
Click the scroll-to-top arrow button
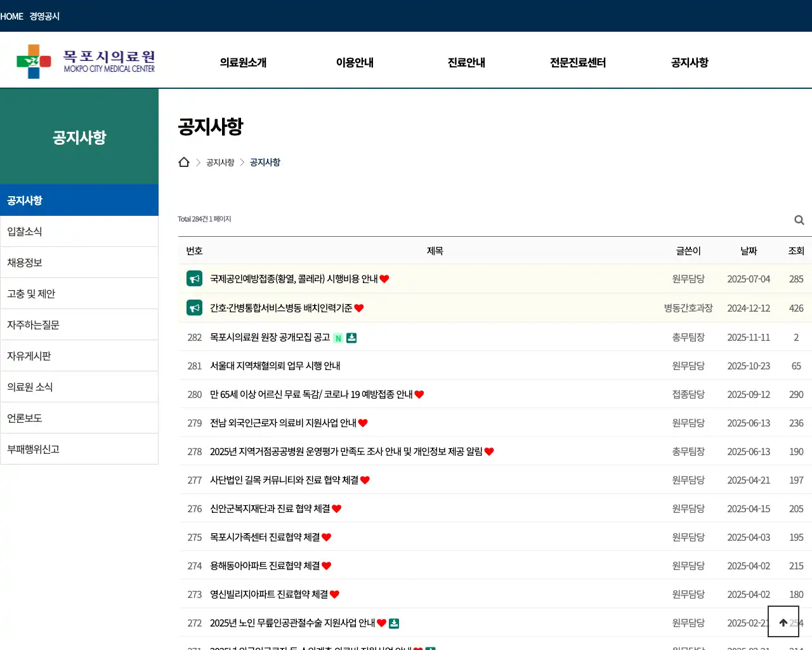point(783,622)
